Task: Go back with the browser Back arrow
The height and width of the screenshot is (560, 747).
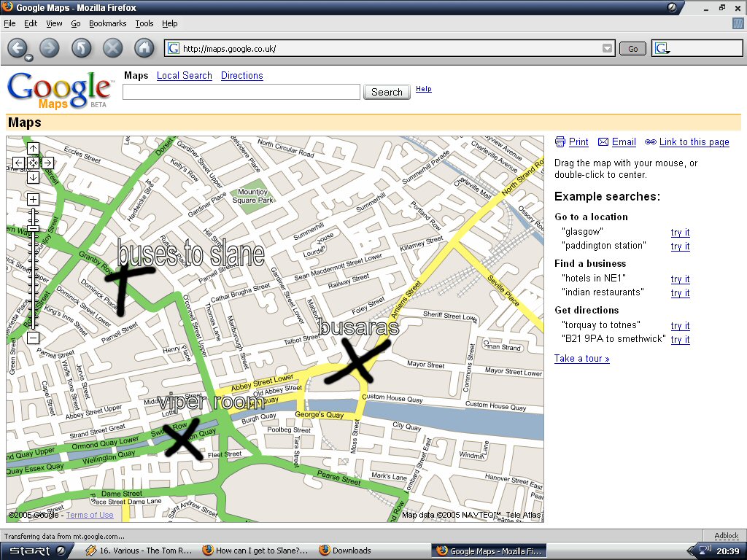Action: [x=17, y=48]
